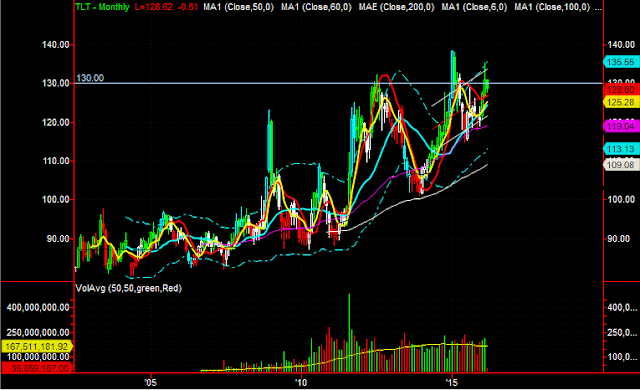Click the MA1 (Close,100,0) indicator label
Screen dimensions: 640x390
pyautogui.click(x=552, y=7)
